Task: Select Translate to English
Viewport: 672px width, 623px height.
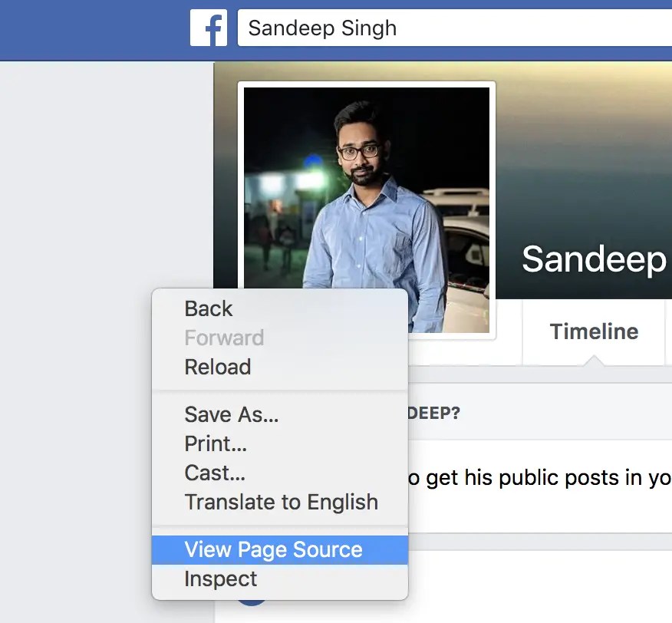Action: coord(281,502)
